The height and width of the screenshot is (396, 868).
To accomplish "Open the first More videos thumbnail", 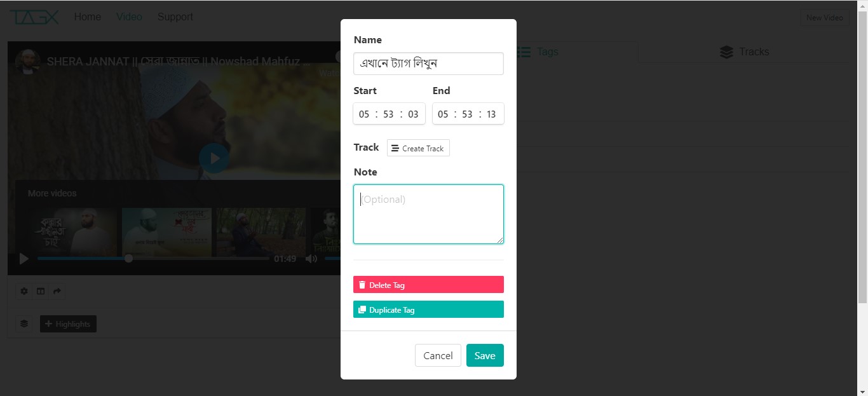I will click(x=72, y=232).
